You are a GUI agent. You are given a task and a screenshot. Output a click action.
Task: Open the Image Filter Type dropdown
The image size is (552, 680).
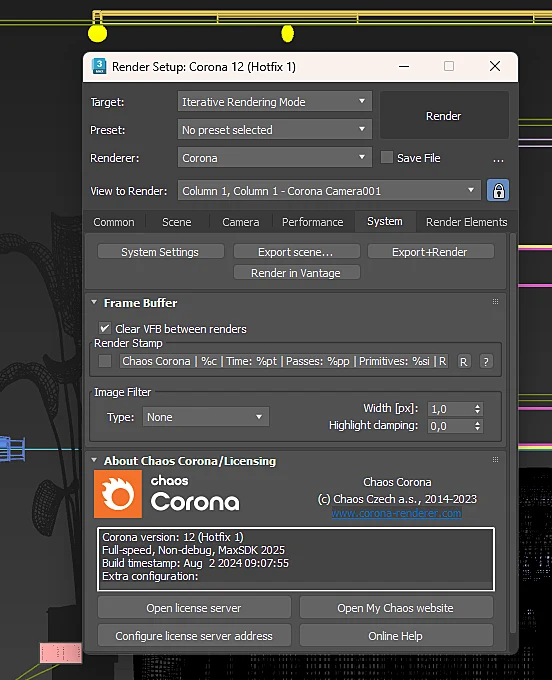click(206, 417)
